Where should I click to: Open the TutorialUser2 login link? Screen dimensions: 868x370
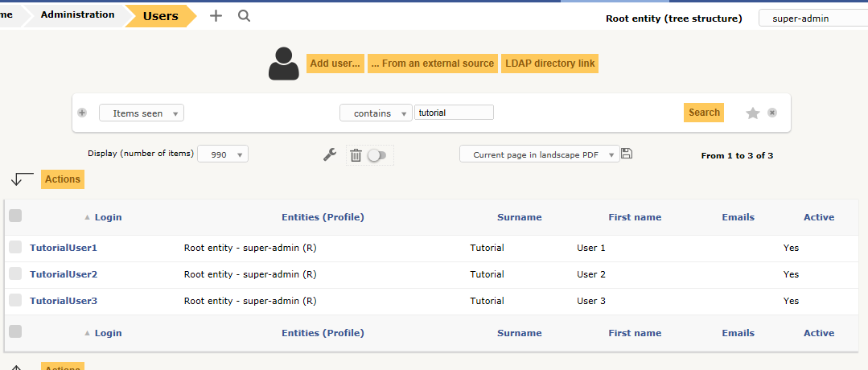pyautogui.click(x=64, y=274)
